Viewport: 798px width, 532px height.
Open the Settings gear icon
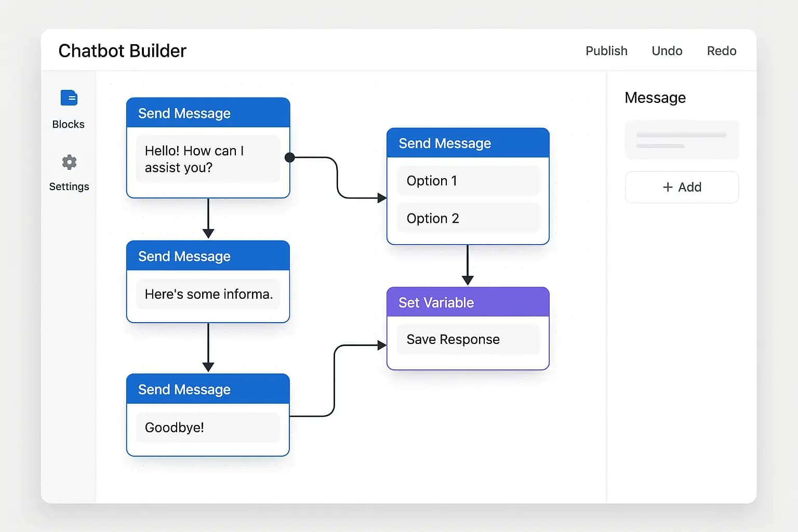tap(69, 162)
